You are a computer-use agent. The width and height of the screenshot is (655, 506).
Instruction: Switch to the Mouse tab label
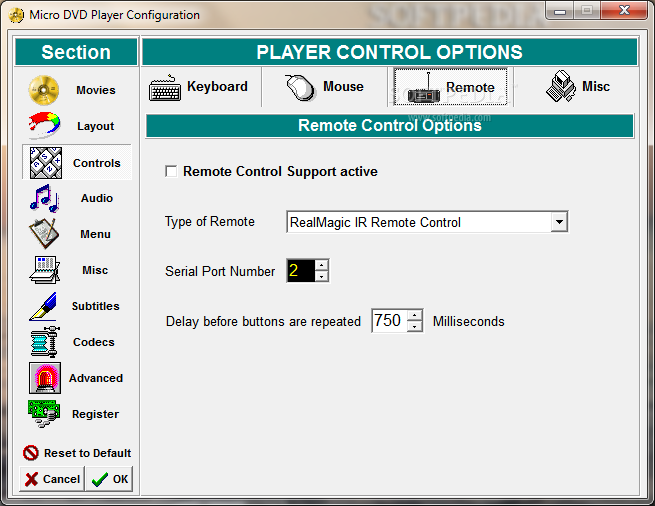(x=343, y=86)
